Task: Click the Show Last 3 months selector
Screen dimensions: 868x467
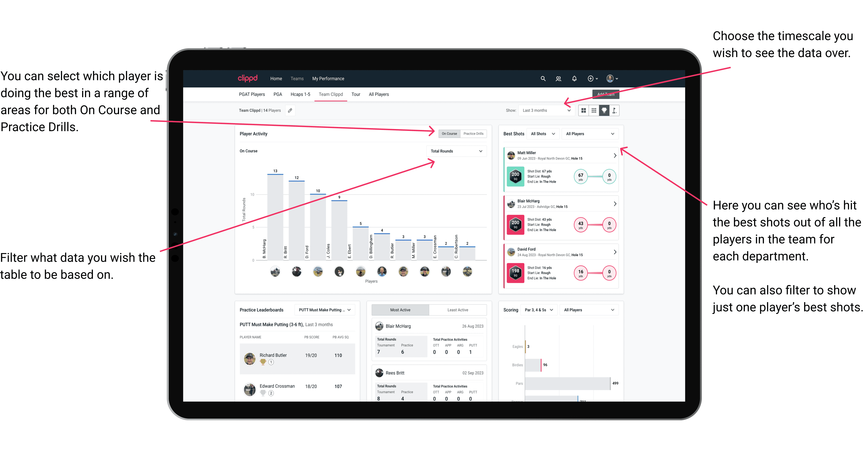Action: coord(546,110)
